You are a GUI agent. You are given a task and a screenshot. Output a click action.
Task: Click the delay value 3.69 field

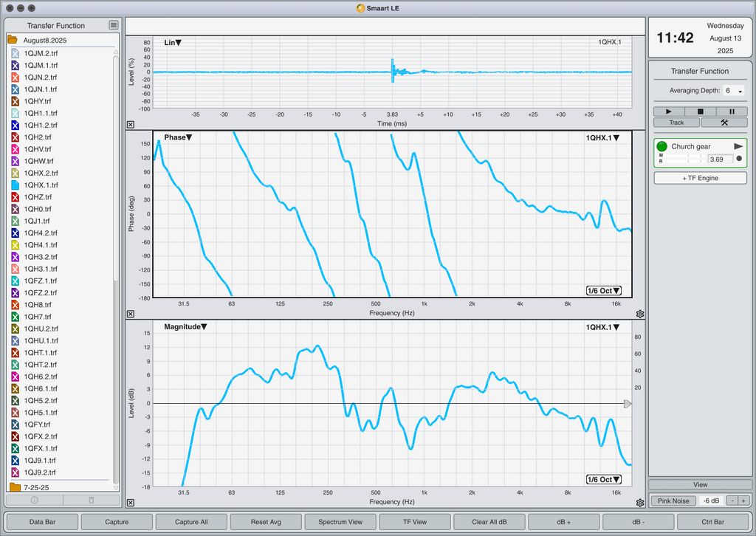tap(721, 159)
